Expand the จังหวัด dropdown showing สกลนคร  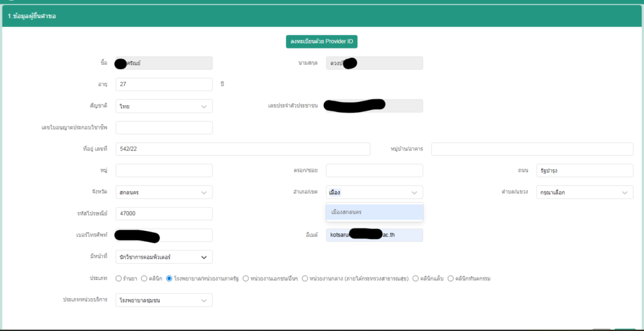point(164,192)
